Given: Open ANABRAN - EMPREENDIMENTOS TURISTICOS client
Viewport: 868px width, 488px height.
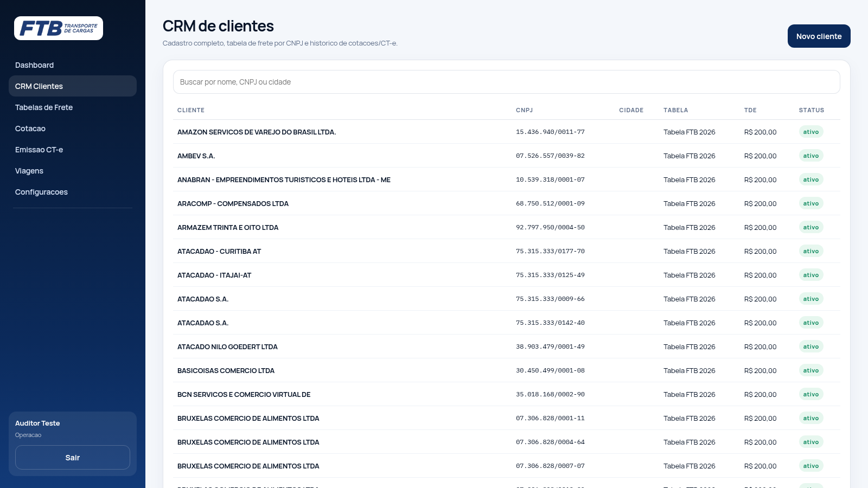Looking at the screenshot, I should [507, 179].
